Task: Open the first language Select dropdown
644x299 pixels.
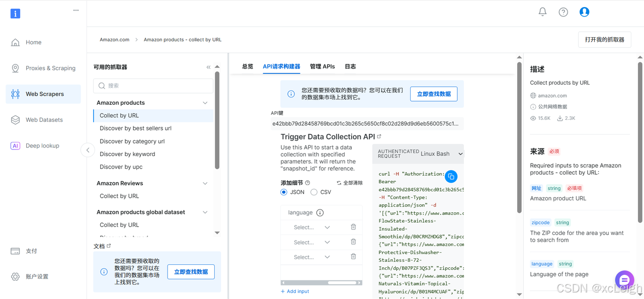Action: click(312, 228)
